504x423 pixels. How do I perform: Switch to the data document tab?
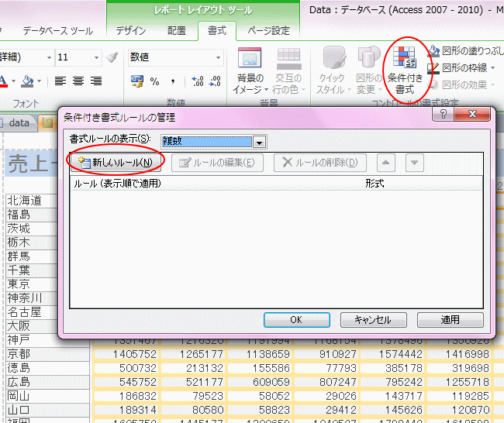coord(17,122)
